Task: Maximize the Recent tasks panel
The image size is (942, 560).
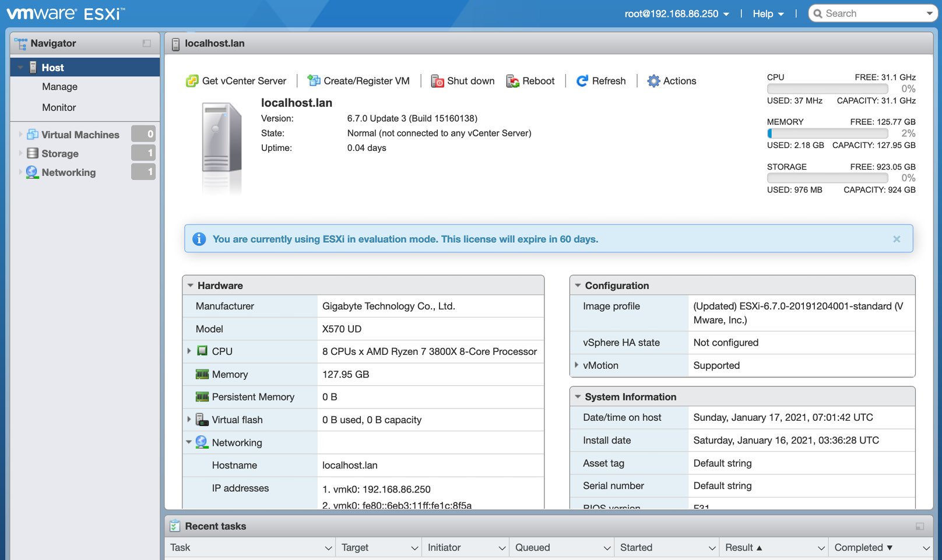Action: coord(919,526)
